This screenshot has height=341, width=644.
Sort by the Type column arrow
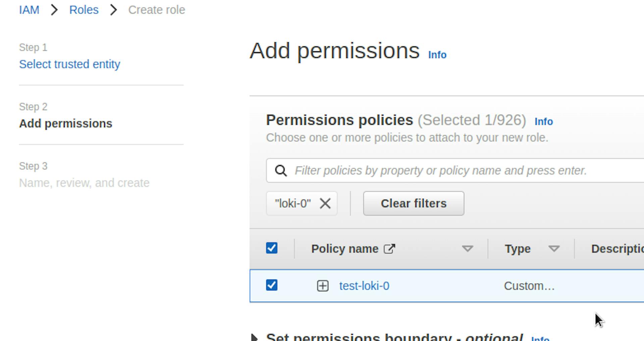pos(554,249)
